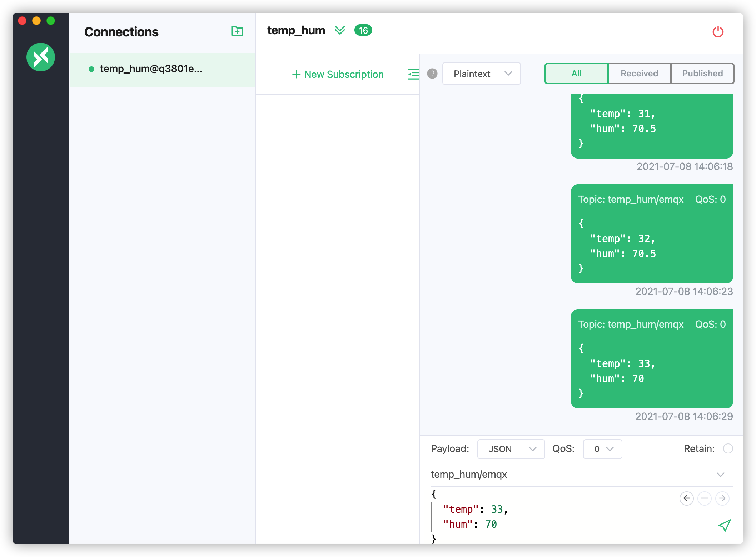Toggle the Retain radio button

point(728,449)
